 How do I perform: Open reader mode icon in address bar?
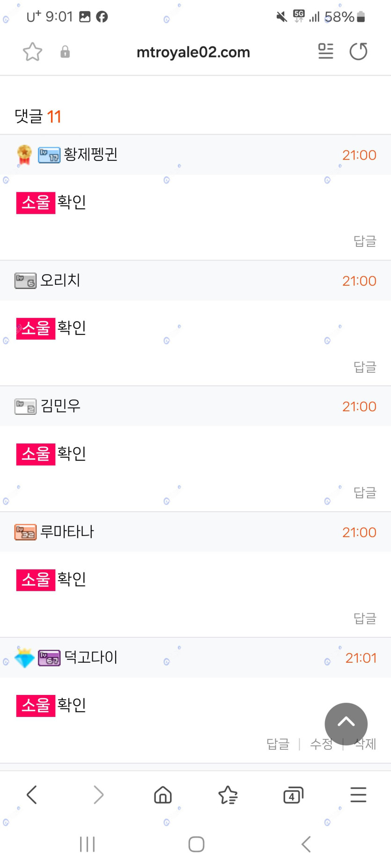(x=325, y=51)
